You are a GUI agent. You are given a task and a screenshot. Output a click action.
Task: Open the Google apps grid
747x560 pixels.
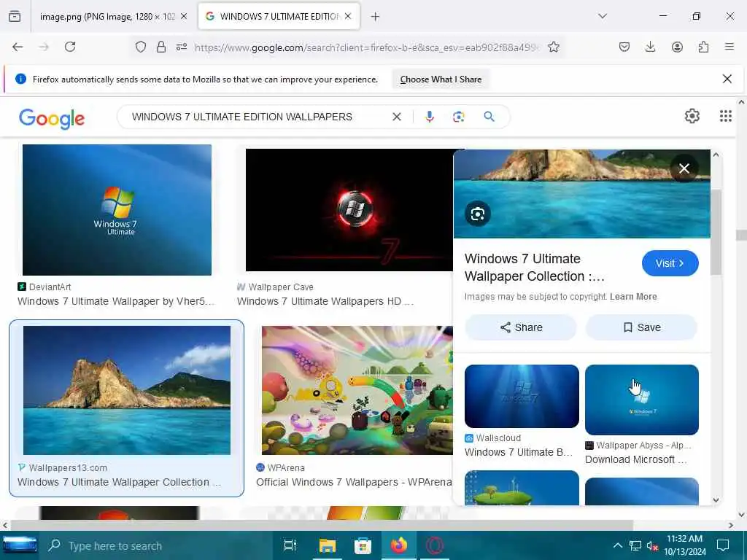tap(726, 116)
